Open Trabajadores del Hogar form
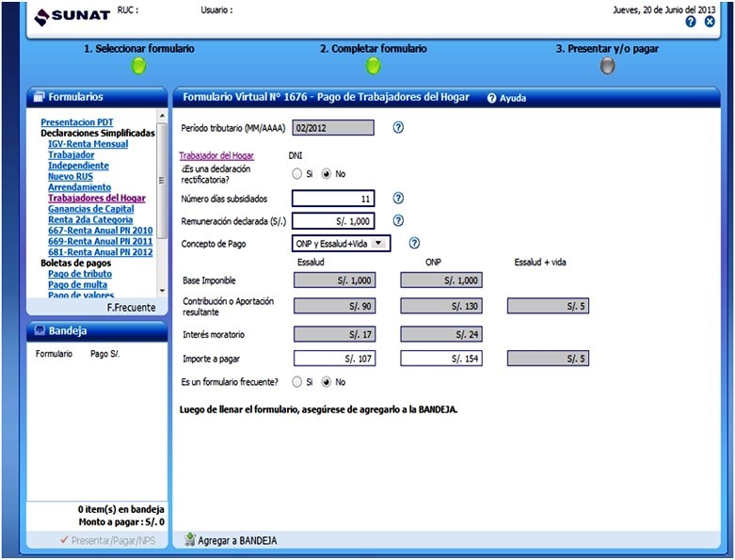This screenshot has width=735, height=560. (x=97, y=199)
